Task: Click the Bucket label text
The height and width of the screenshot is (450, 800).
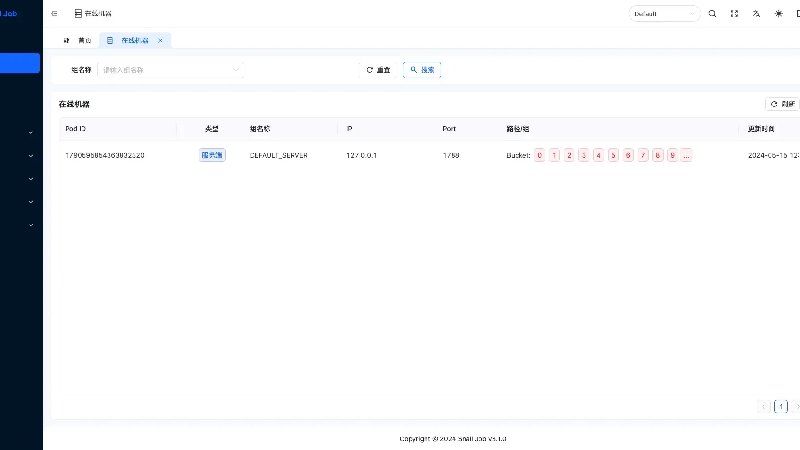Action: point(518,155)
